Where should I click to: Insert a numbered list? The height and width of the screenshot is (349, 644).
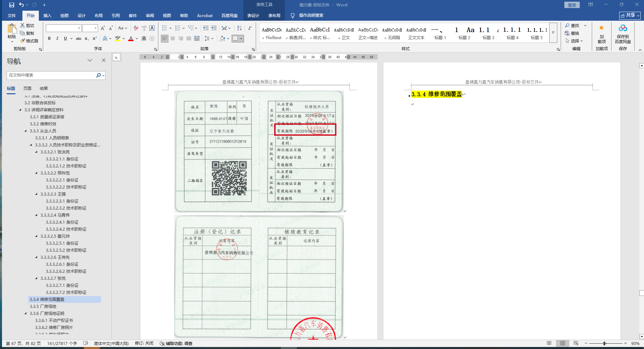click(x=177, y=28)
